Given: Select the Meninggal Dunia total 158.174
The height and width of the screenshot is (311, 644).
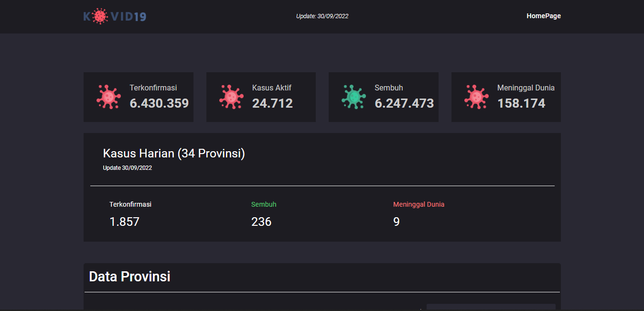Looking at the screenshot, I should tap(521, 103).
